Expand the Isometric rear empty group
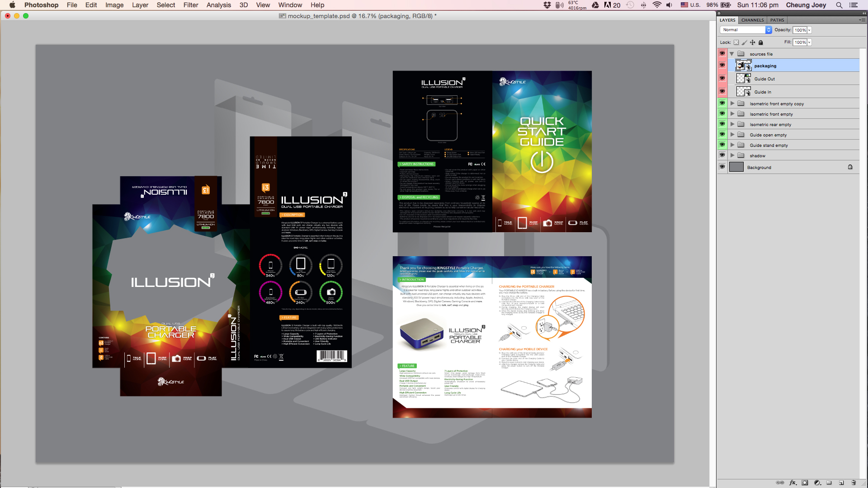This screenshot has width=868, height=488. point(732,124)
